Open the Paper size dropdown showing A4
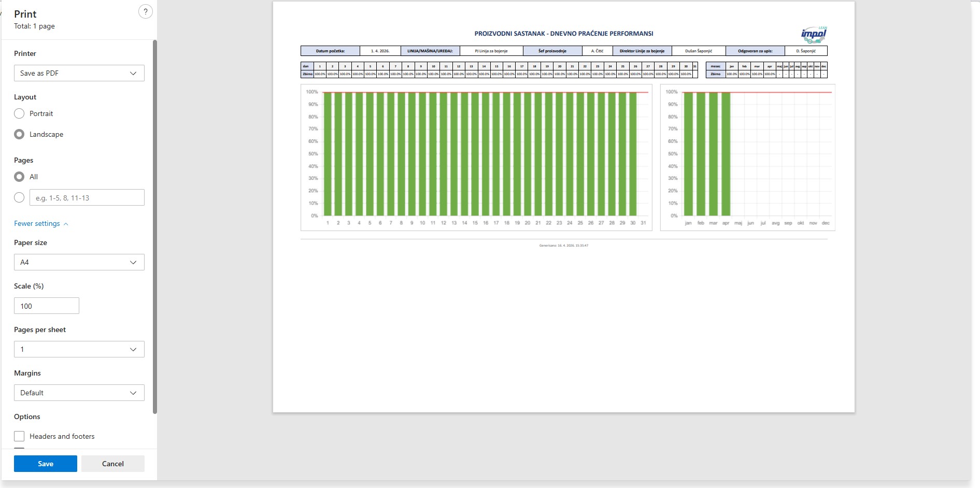This screenshot has width=980, height=488. tap(79, 262)
